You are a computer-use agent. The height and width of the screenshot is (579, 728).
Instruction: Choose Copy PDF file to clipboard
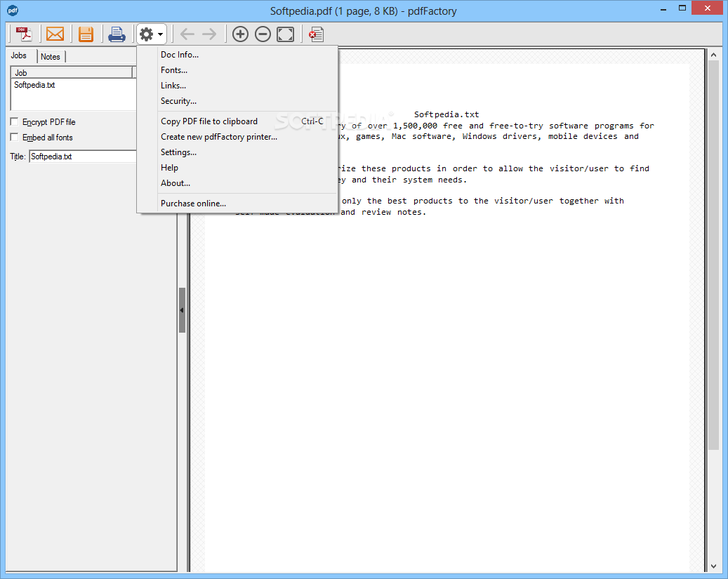tap(237, 121)
